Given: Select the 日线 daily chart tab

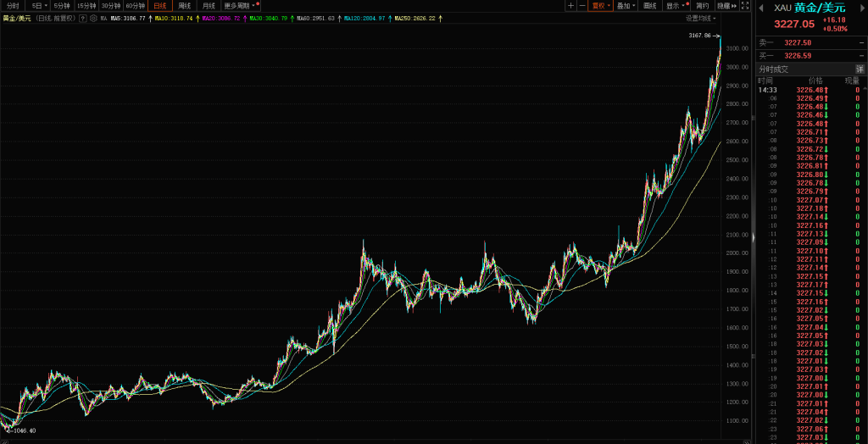Looking at the screenshot, I should pos(160,6).
